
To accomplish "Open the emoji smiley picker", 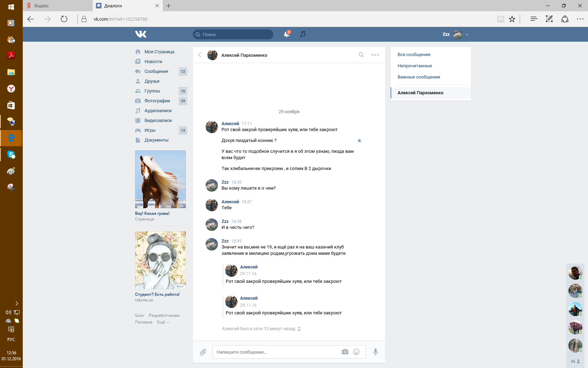I will pyautogui.click(x=356, y=352).
